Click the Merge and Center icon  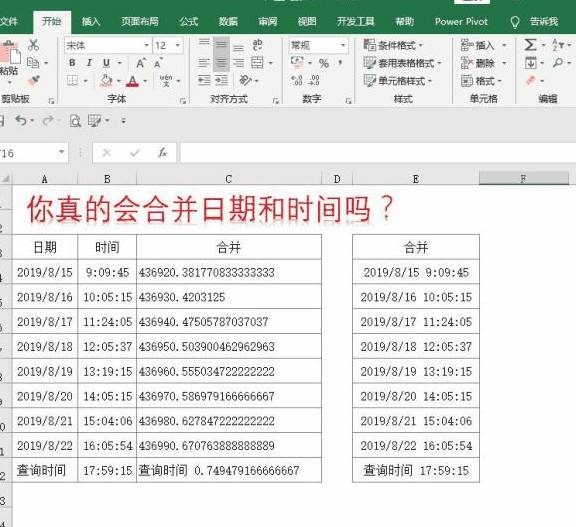point(257,62)
